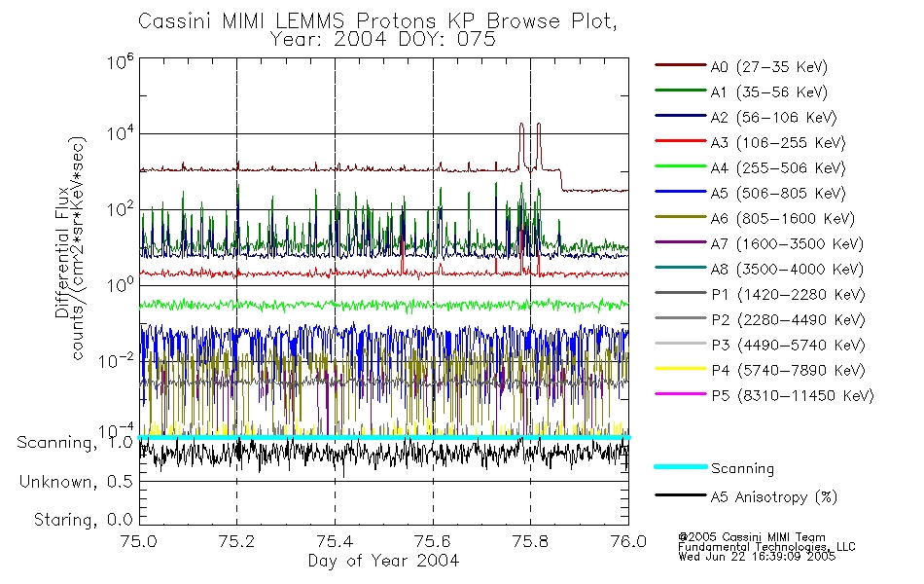Click the twin A0 flux spikes near 75.8
The width and height of the screenshot is (924, 584).
530,146
